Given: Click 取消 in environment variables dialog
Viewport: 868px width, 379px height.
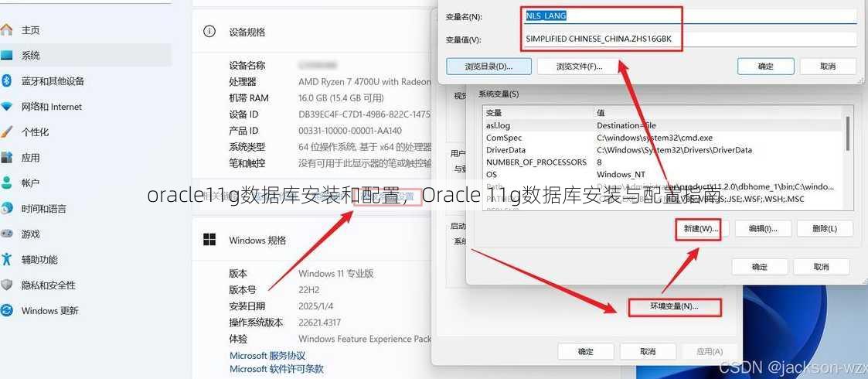Looking at the screenshot, I should (822, 267).
